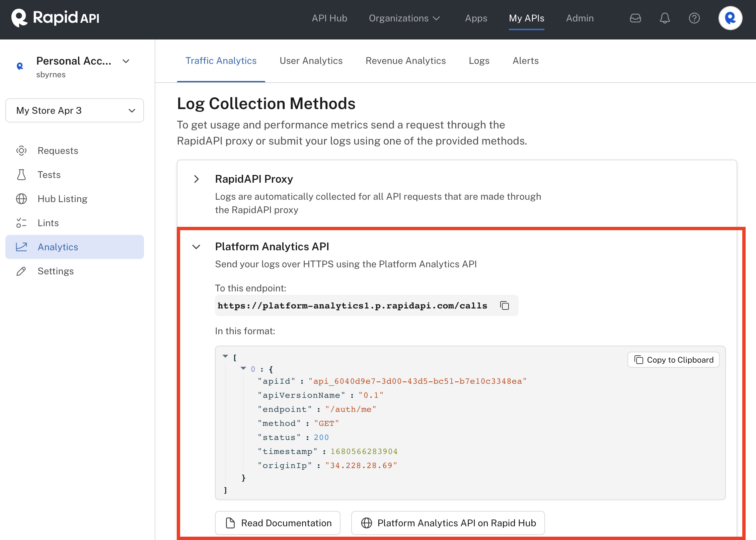Copy the endpoint URL with copy icon
Image resolution: width=756 pixels, height=540 pixels.
(x=505, y=305)
